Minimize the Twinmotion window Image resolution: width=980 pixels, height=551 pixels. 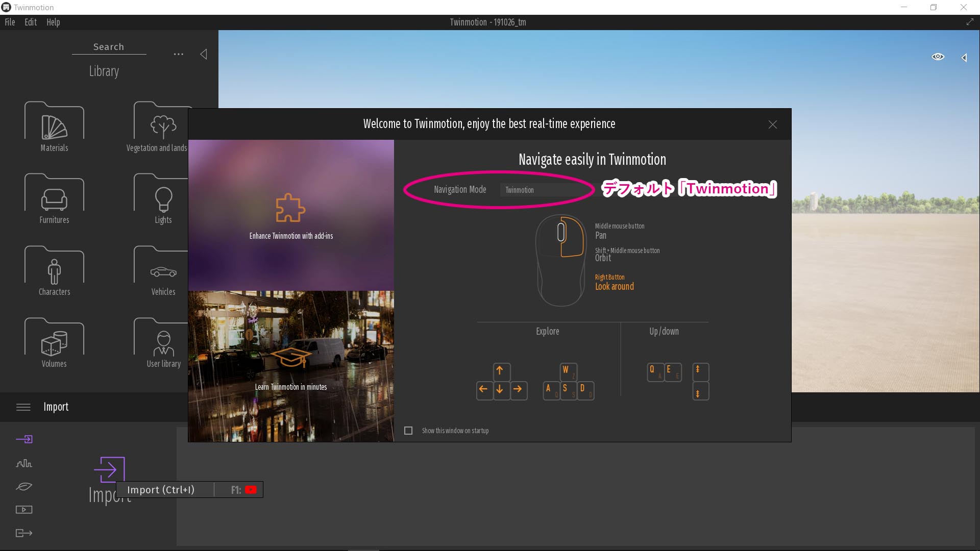coord(904,7)
